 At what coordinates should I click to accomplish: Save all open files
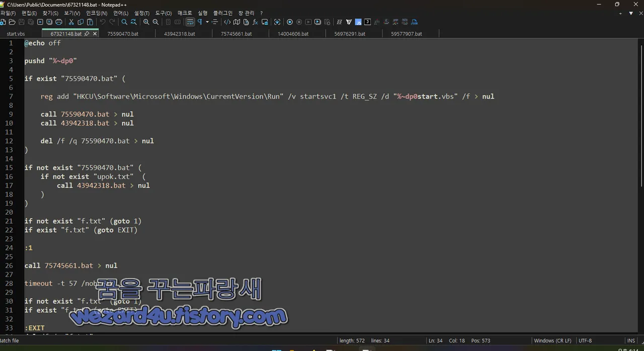pos(31,22)
